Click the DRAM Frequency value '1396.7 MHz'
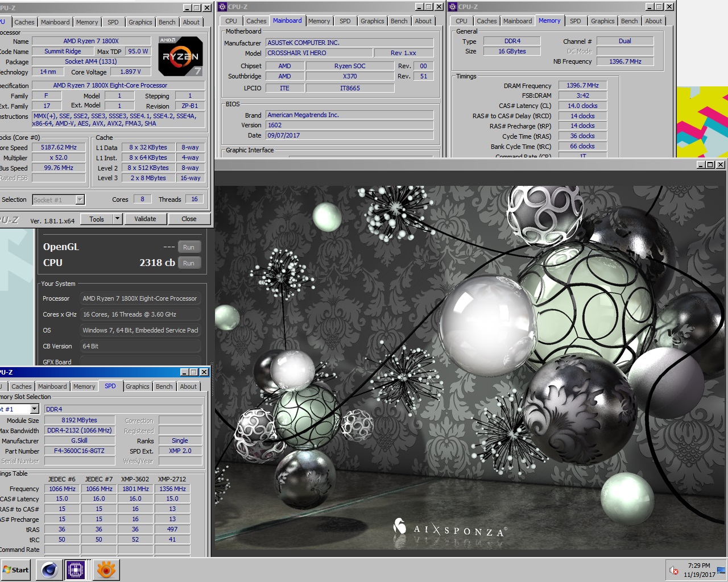 click(x=582, y=85)
